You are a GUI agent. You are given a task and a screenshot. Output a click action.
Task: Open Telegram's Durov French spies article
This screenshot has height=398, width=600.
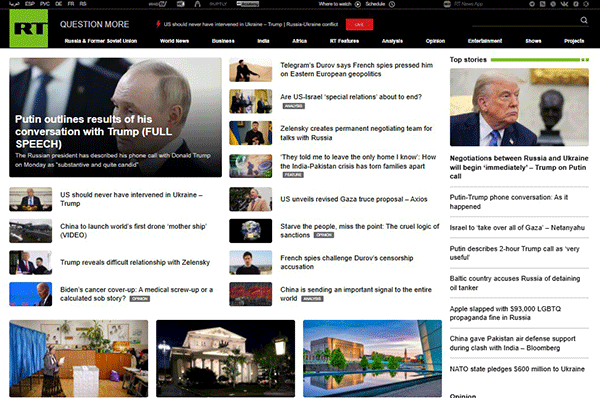tap(357, 70)
